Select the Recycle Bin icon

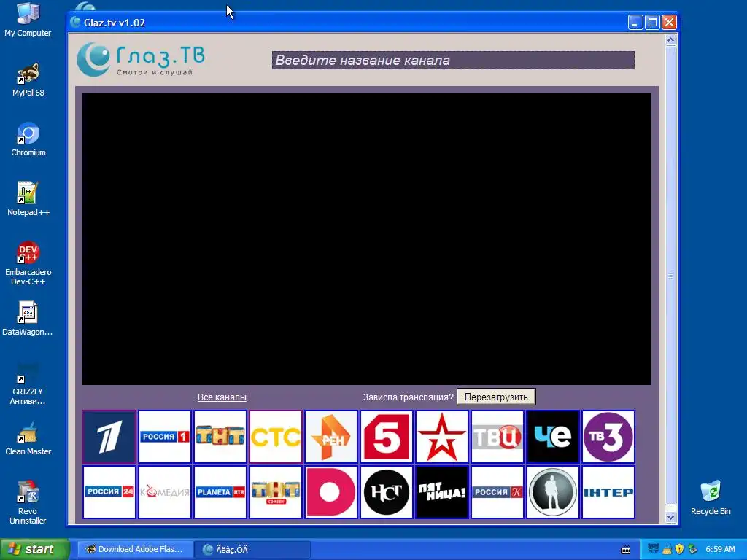tap(711, 498)
